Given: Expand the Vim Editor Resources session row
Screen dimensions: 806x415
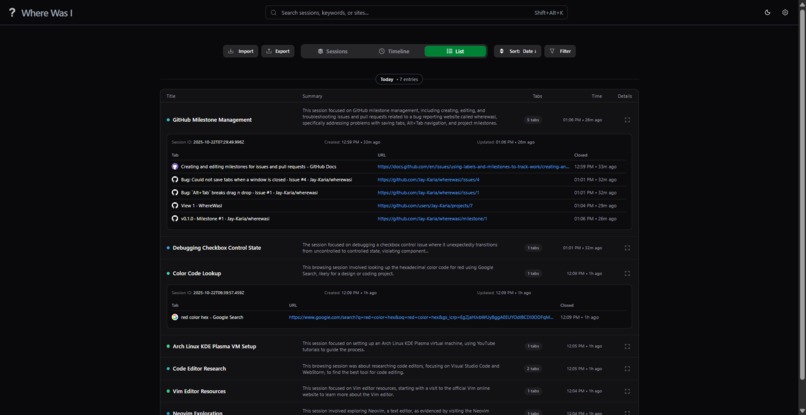Looking at the screenshot, I should [399, 391].
